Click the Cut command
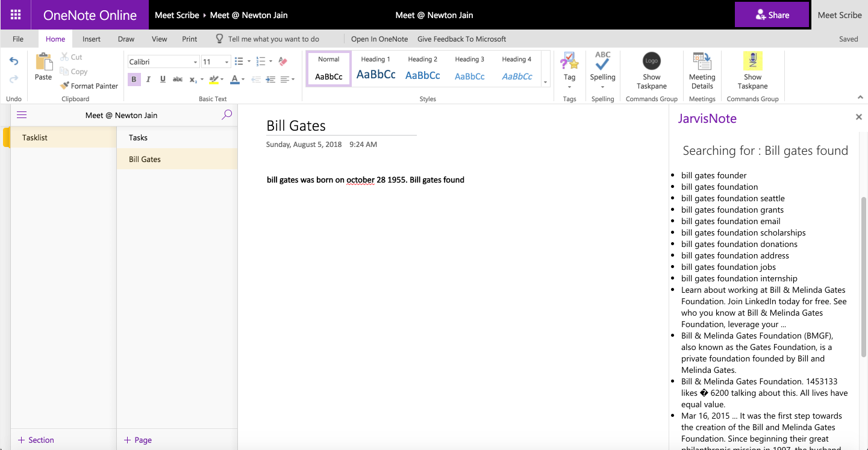868x450 pixels. click(x=71, y=57)
